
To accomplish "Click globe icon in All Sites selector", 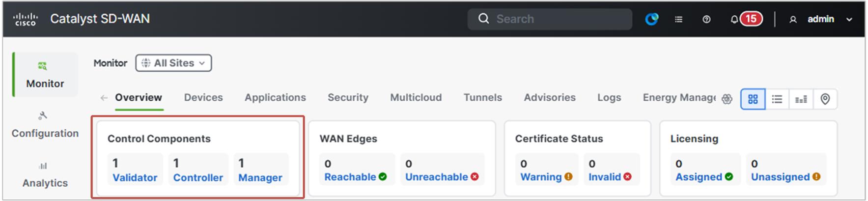I will [x=146, y=63].
